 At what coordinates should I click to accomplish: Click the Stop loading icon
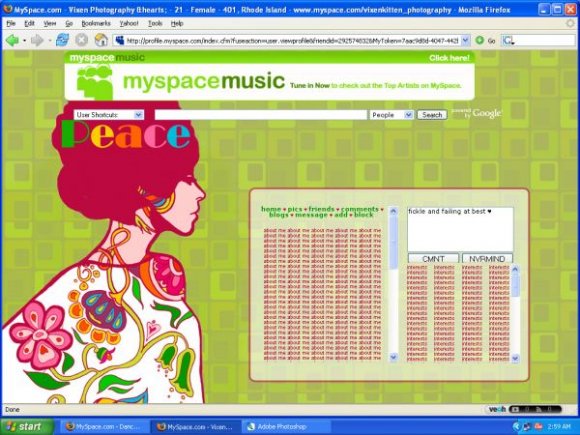[x=81, y=40]
